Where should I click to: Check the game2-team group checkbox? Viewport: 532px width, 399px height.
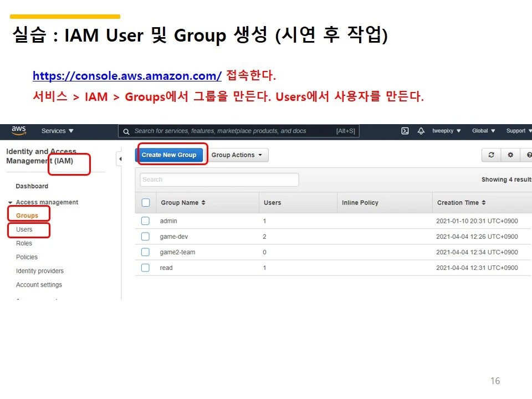click(145, 252)
